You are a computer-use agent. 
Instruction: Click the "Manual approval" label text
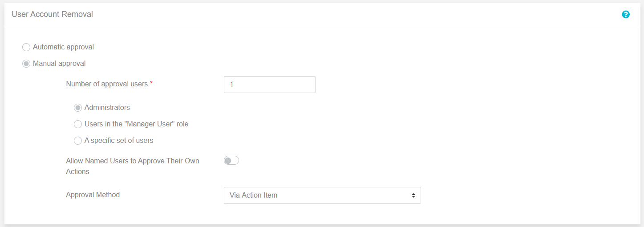coord(59,63)
